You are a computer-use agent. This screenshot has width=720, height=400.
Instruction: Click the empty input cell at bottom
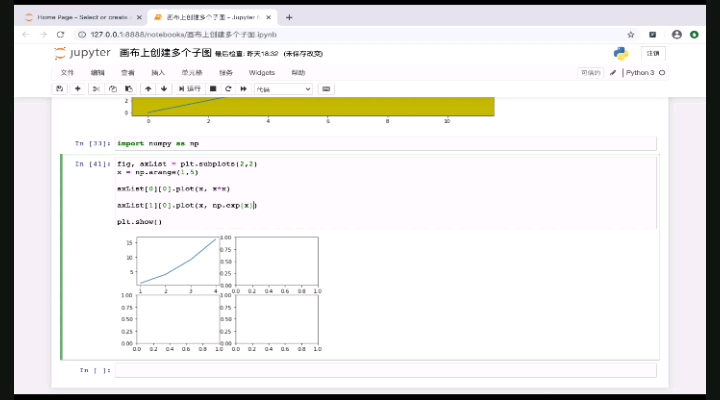[x=385, y=370]
